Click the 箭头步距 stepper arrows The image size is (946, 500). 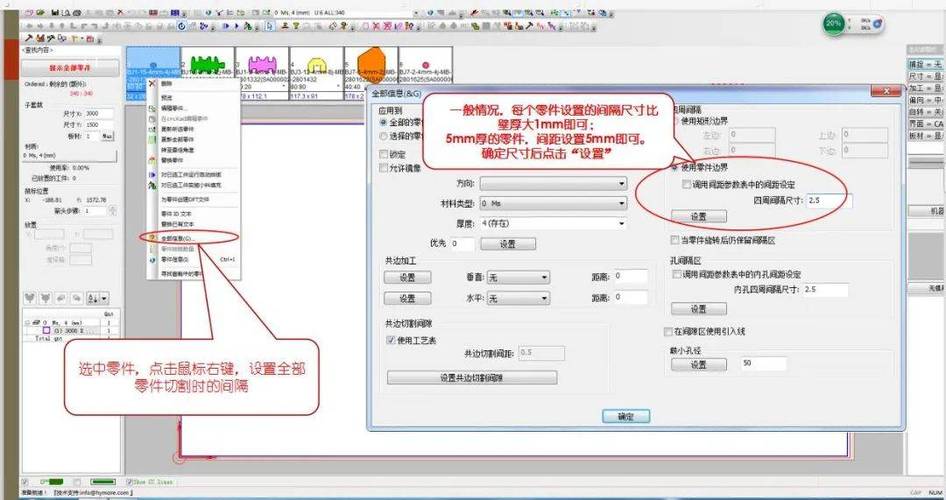(112, 211)
